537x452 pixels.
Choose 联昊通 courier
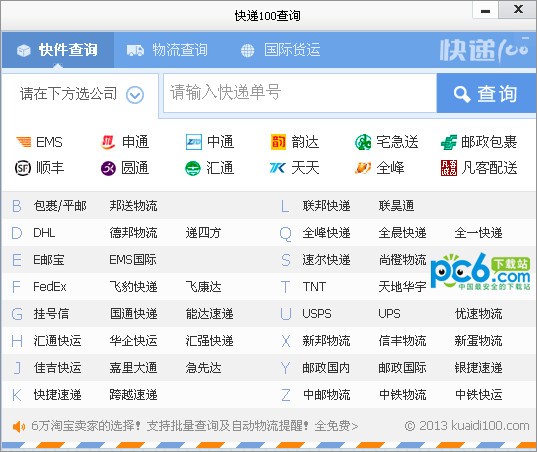tap(397, 206)
